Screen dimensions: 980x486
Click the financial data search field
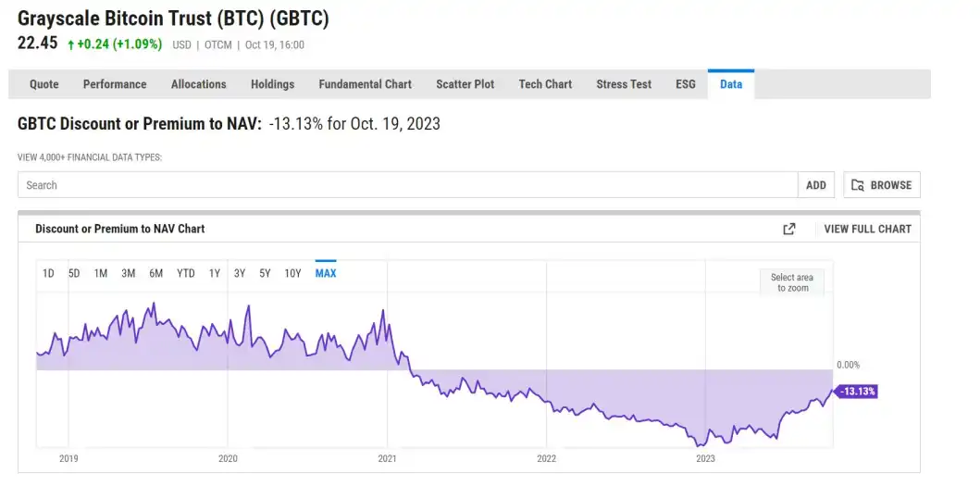tap(407, 185)
